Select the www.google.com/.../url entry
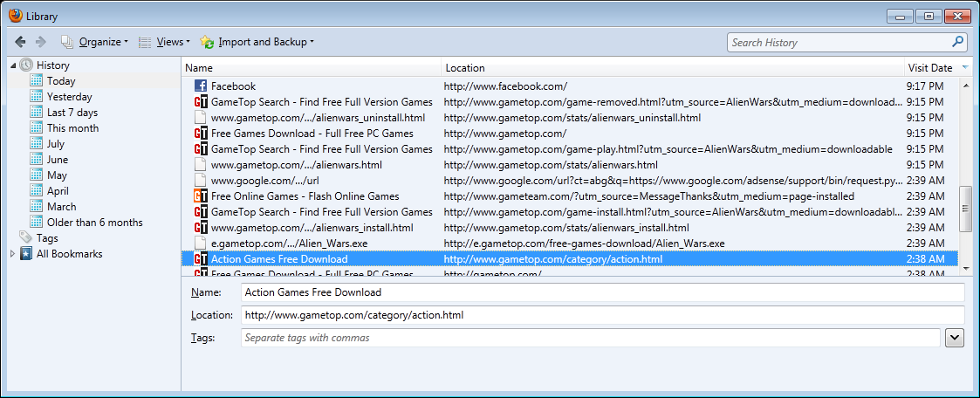Screen dimensions: 980x398 coord(569,181)
